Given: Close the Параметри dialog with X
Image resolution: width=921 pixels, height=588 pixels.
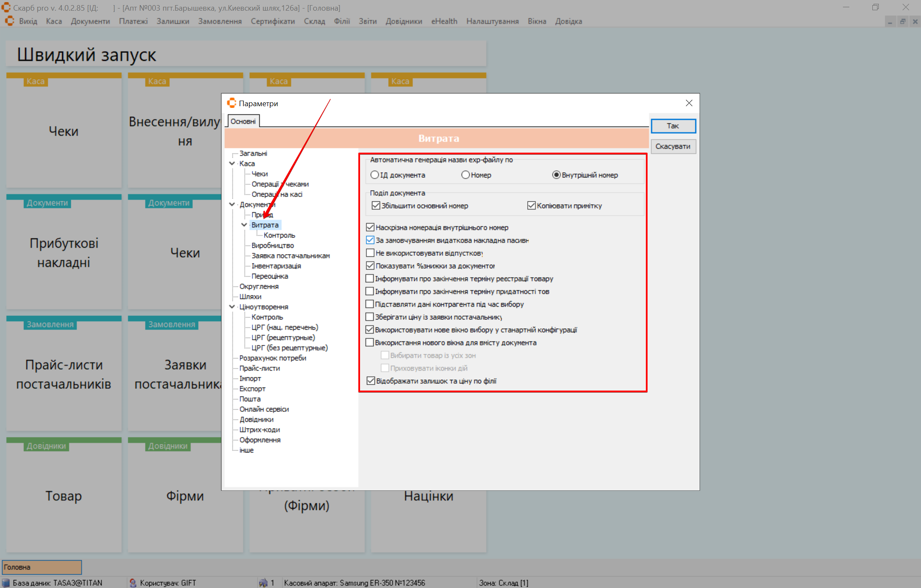Looking at the screenshot, I should 689,103.
